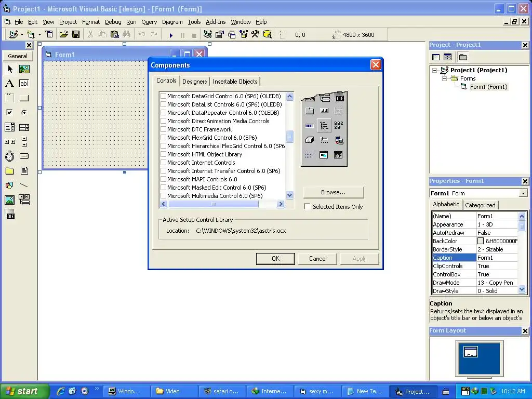Check Microsoft DirectAnimation Media Controls checkbox
Viewport: 532px width, 399px height.
pos(163,121)
